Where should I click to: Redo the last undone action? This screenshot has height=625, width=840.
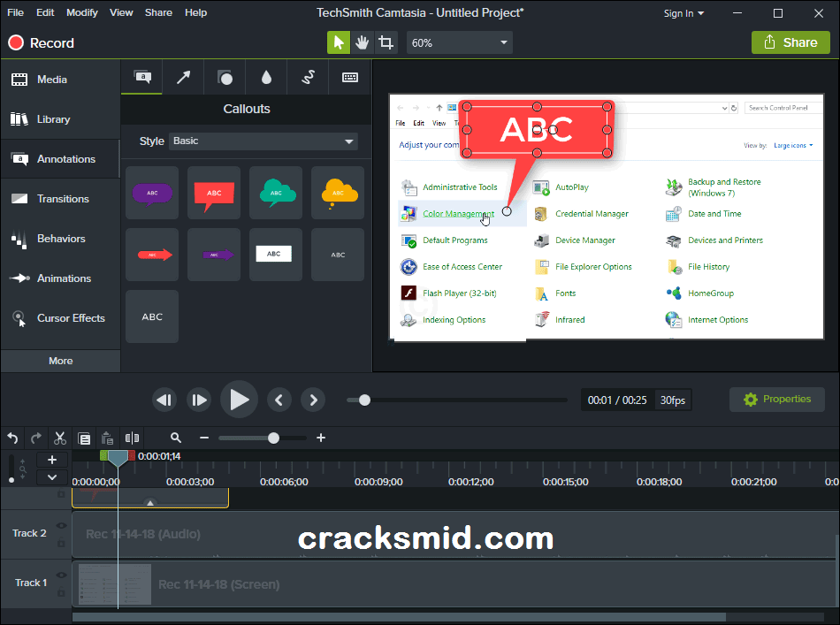(x=36, y=438)
